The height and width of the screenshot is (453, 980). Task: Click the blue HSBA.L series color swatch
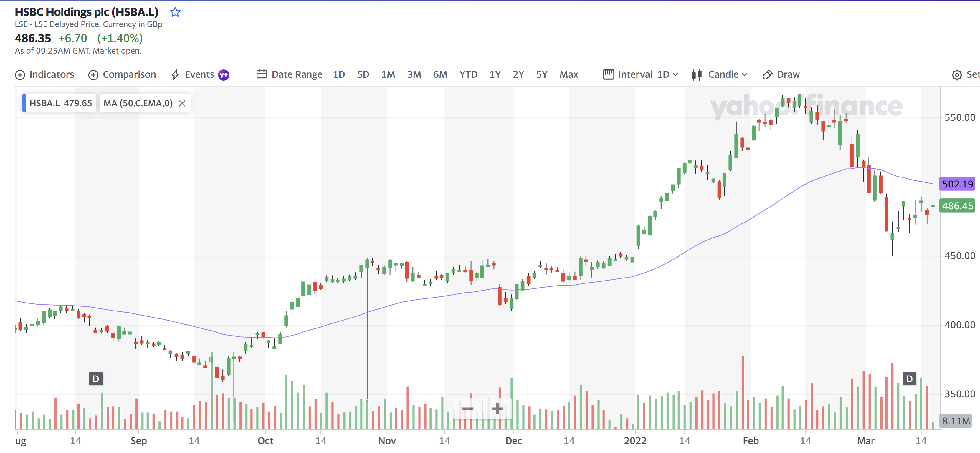coord(24,103)
